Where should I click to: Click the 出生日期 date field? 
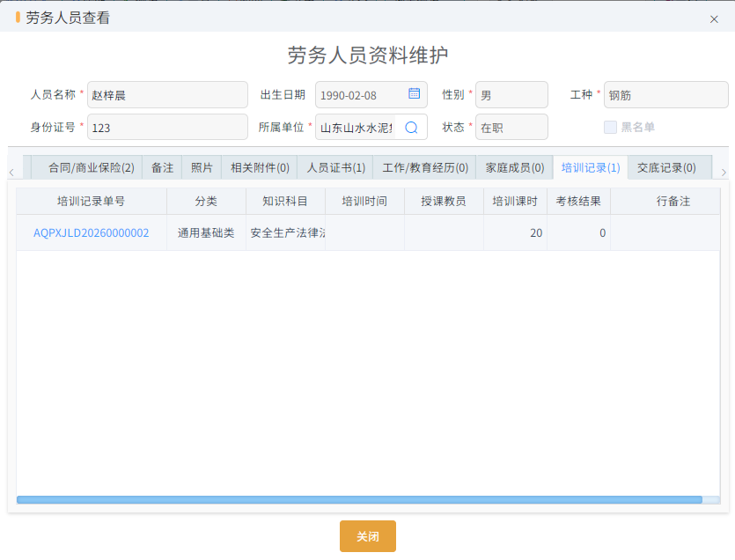click(x=371, y=95)
